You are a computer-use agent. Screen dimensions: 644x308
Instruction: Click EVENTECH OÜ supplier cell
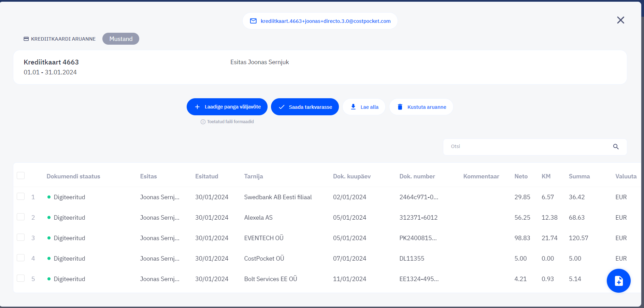coord(264,238)
